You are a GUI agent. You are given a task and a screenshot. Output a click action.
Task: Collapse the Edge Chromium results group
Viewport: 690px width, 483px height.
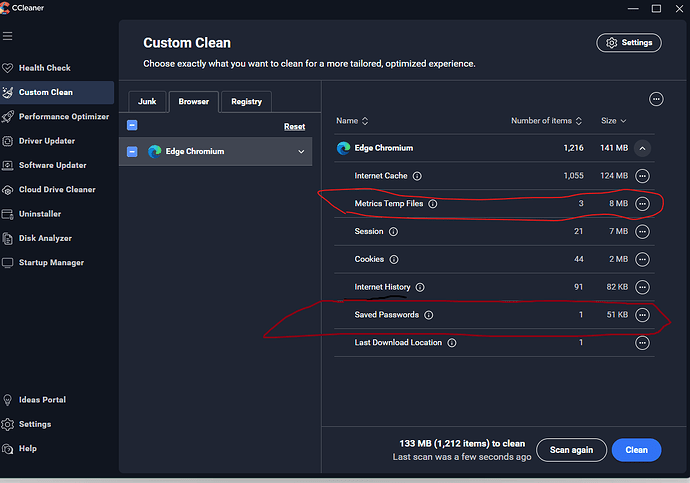tap(642, 148)
